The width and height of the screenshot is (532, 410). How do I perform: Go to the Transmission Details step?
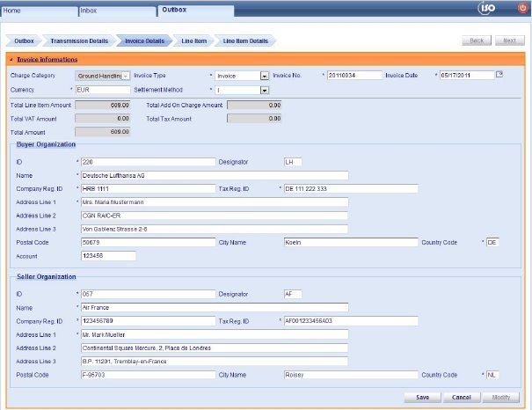(79, 41)
